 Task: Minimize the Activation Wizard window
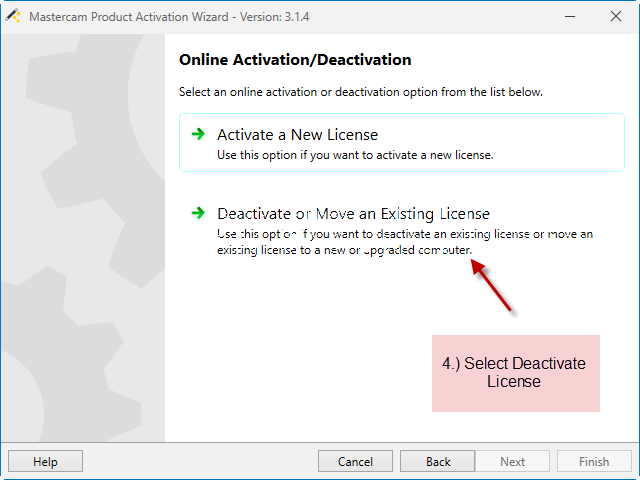(570, 17)
